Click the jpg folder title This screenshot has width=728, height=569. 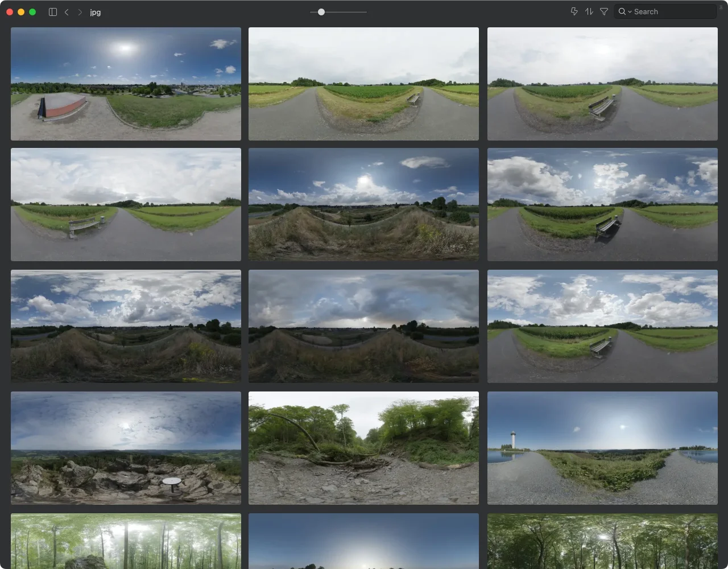96,12
